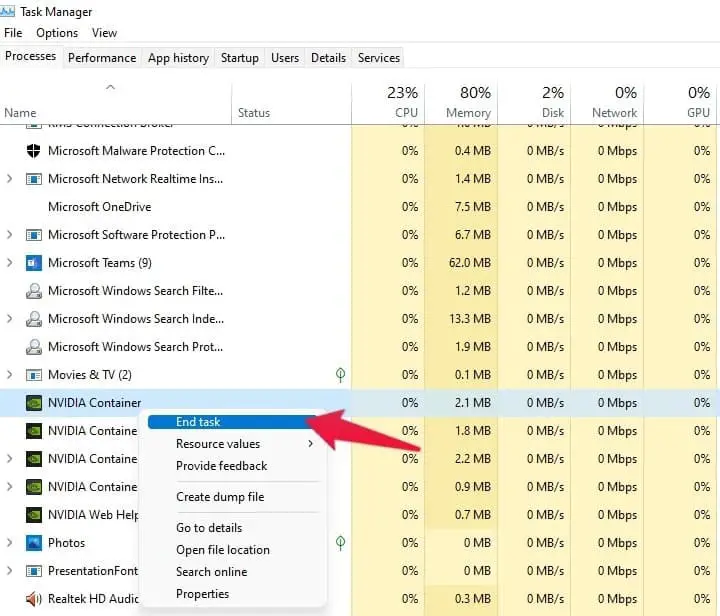Open the File menu
The height and width of the screenshot is (616, 720).
(x=13, y=33)
